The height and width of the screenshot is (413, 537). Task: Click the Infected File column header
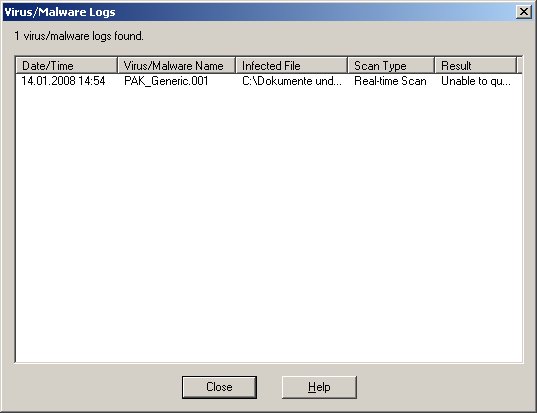(292, 65)
